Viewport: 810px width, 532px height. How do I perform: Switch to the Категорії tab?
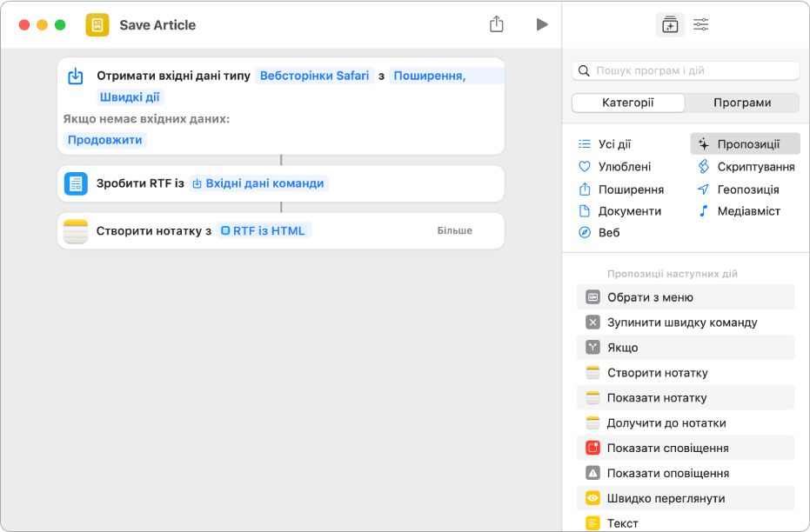[x=628, y=103]
